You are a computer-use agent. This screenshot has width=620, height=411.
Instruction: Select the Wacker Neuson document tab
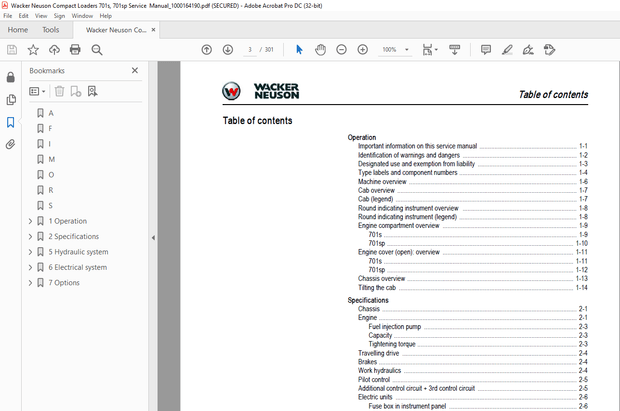(x=116, y=30)
